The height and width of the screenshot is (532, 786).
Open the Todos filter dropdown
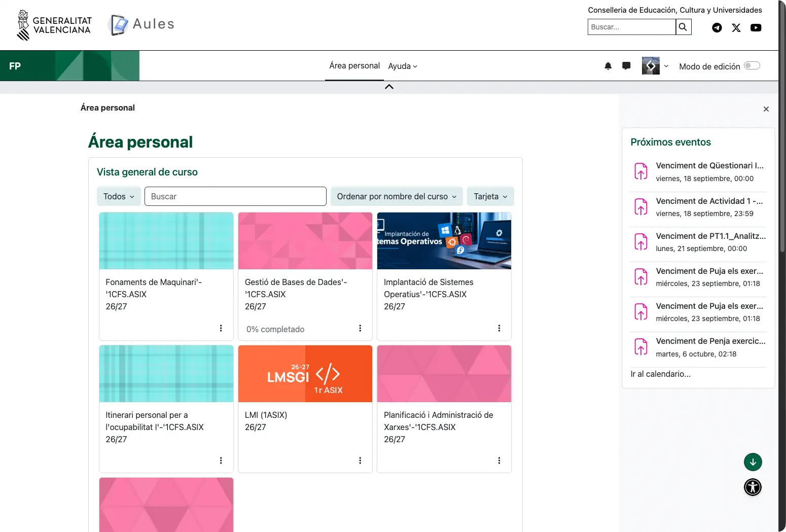click(119, 196)
